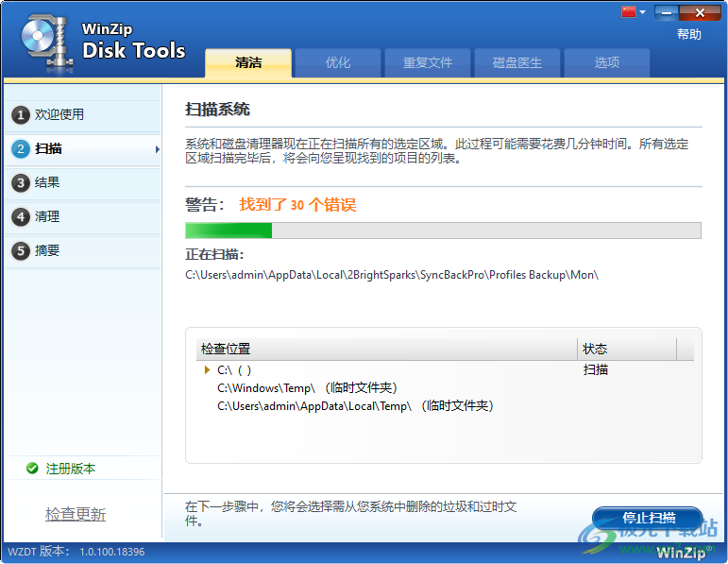This screenshot has height=564, width=728.
Task: Click step 2 number icon for 扫描
Action: click(21, 149)
